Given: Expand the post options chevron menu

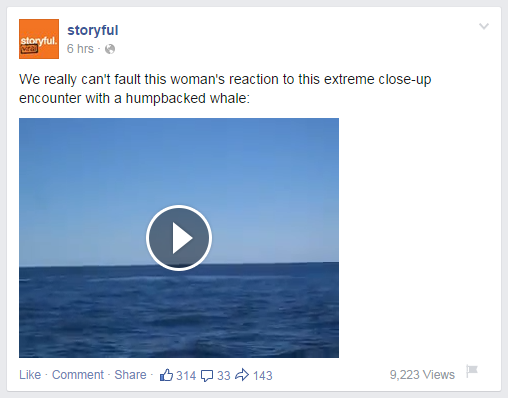Looking at the screenshot, I should click(x=484, y=26).
